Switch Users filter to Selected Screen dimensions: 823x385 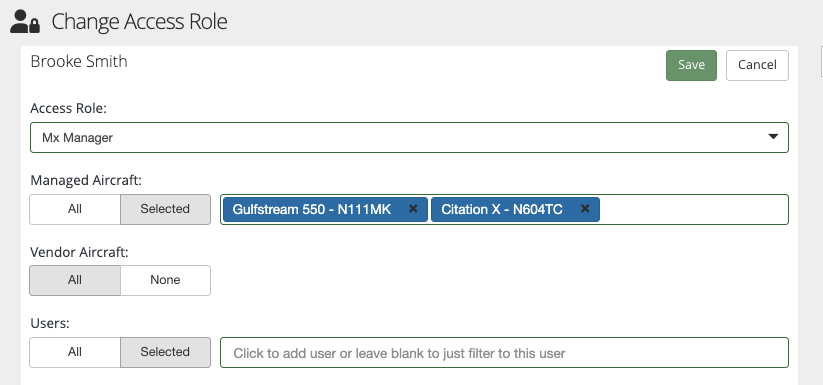pyautogui.click(x=165, y=352)
